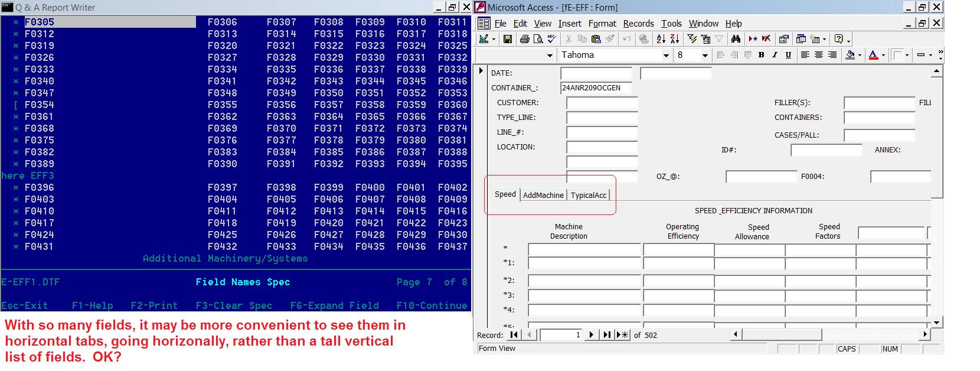980x371 pixels.
Task: Go to the first record
Action: tap(514, 335)
